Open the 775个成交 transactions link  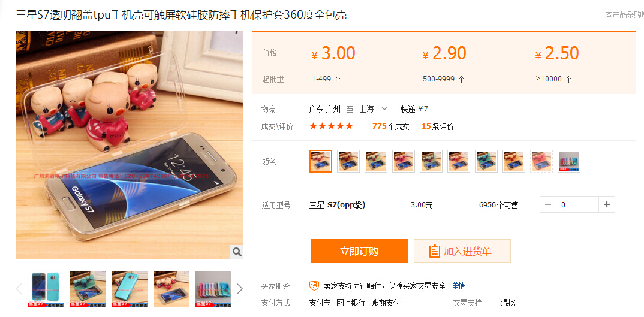pyautogui.click(x=390, y=126)
